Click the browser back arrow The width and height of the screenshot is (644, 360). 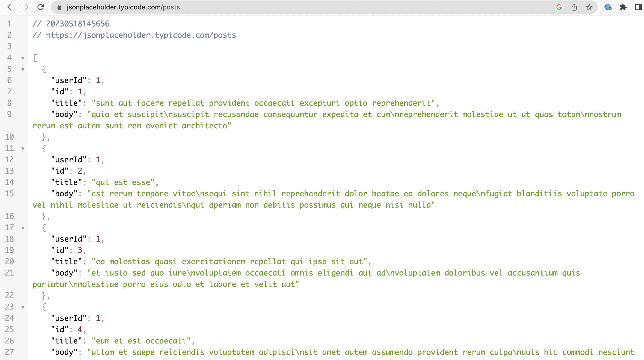10,7
